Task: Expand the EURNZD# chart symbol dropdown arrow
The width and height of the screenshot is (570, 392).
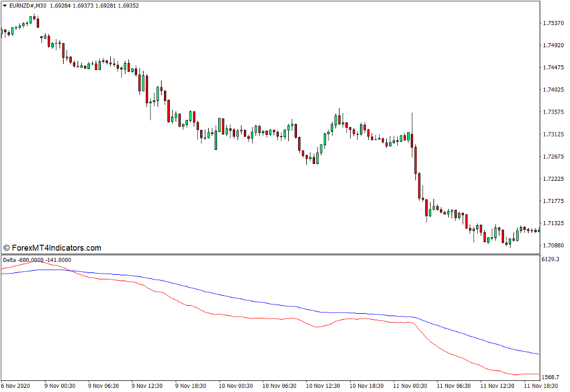Action: tap(5, 6)
